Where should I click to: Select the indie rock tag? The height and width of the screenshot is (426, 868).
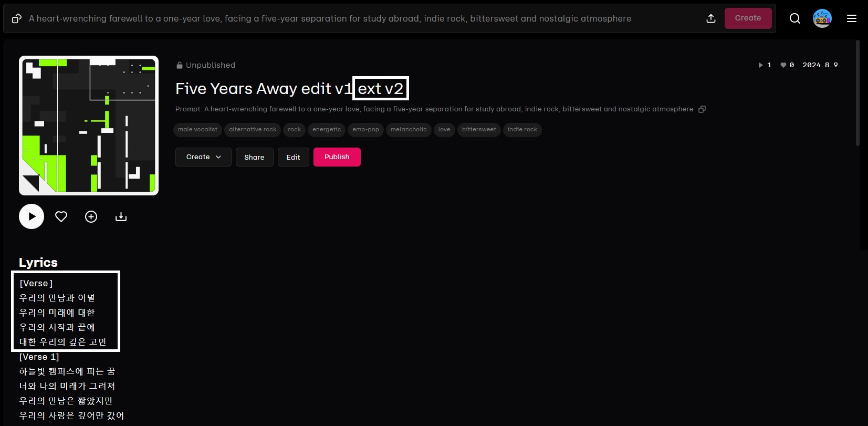522,130
